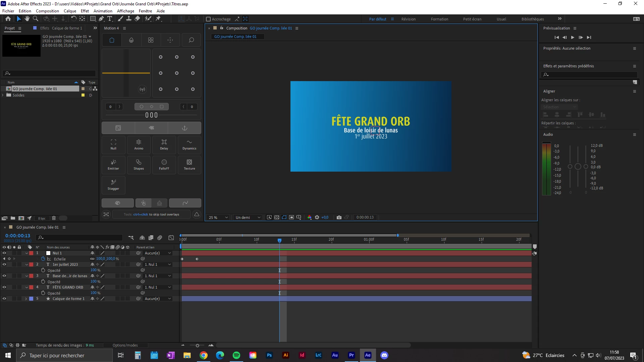Enable the Accrochage snapping checkbox

point(208,19)
